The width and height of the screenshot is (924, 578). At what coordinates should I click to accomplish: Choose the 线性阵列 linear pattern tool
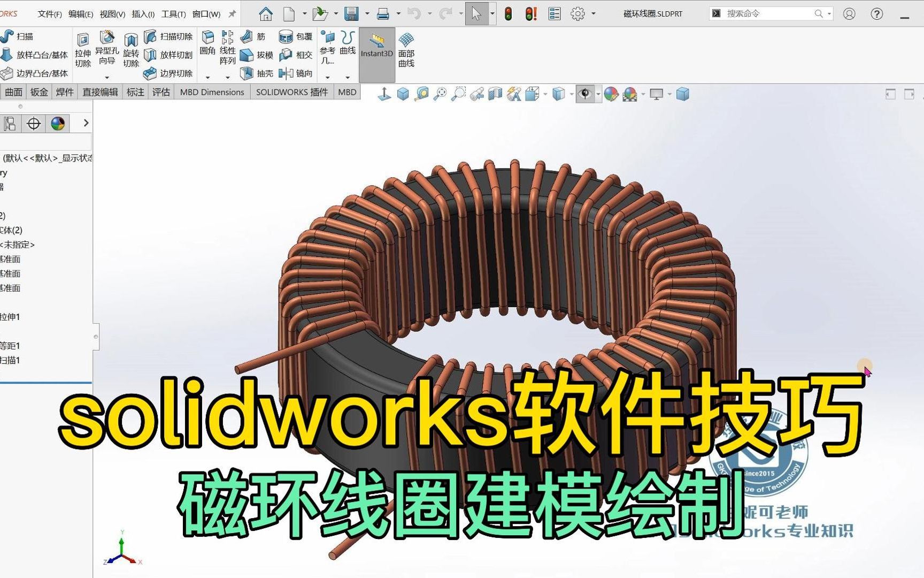(228, 48)
